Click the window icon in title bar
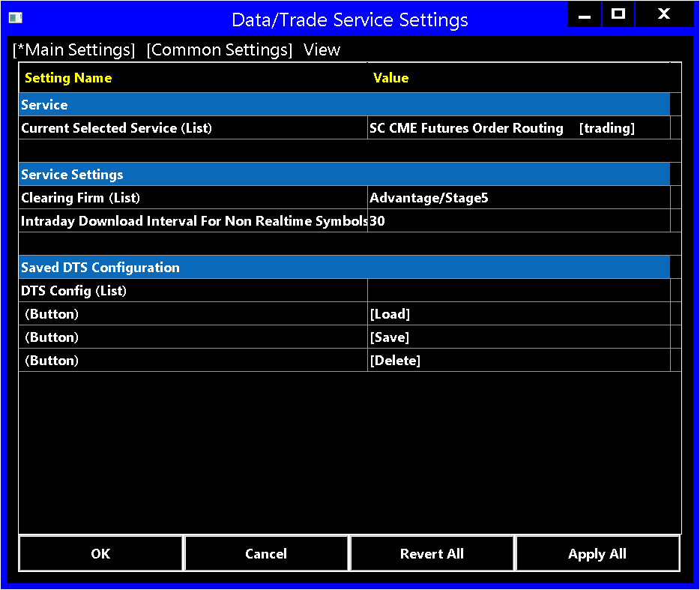Image resolution: width=700 pixels, height=590 pixels. pos(16,18)
